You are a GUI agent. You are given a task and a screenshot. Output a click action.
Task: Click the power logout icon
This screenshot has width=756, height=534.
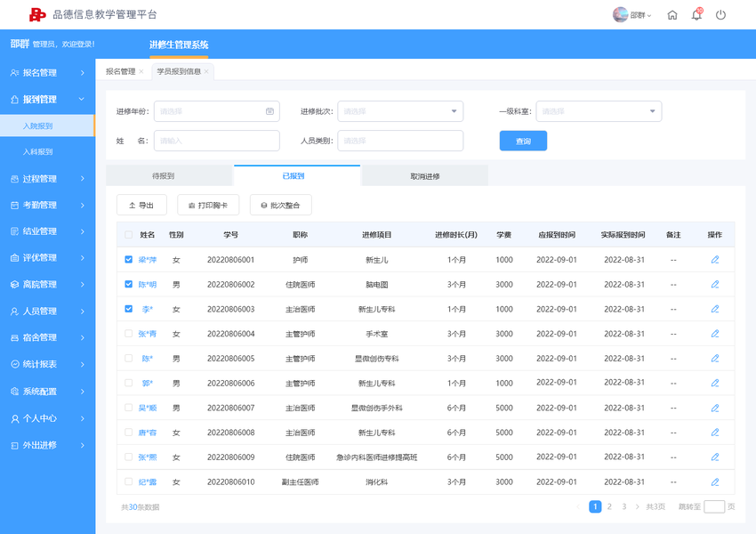coord(720,15)
